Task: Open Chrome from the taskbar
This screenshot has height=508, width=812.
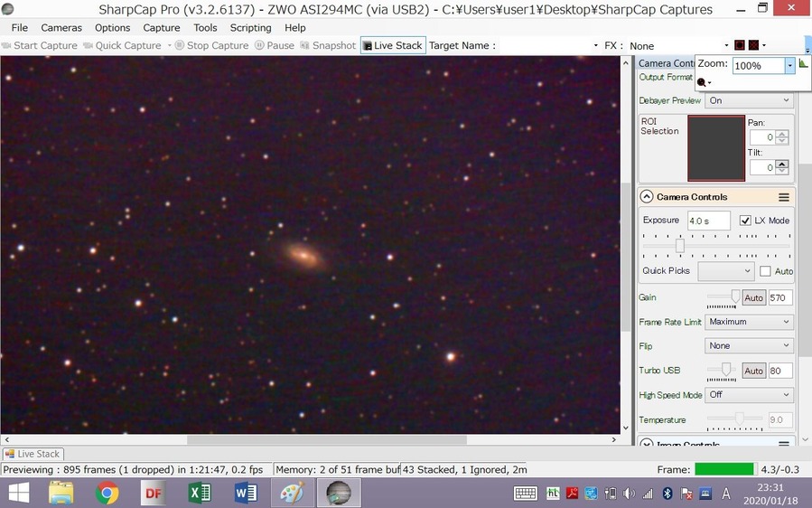Action: pyautogui.click(x=107, y=493)
